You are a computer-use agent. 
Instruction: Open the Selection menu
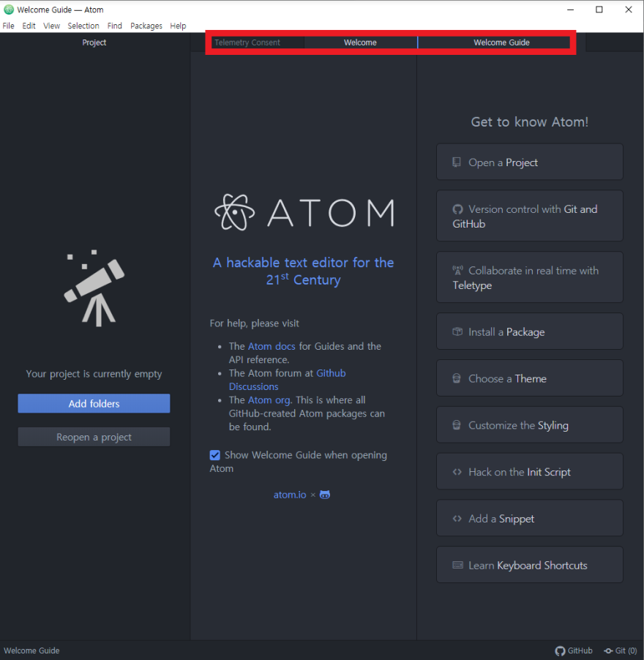tap(83, 26)
